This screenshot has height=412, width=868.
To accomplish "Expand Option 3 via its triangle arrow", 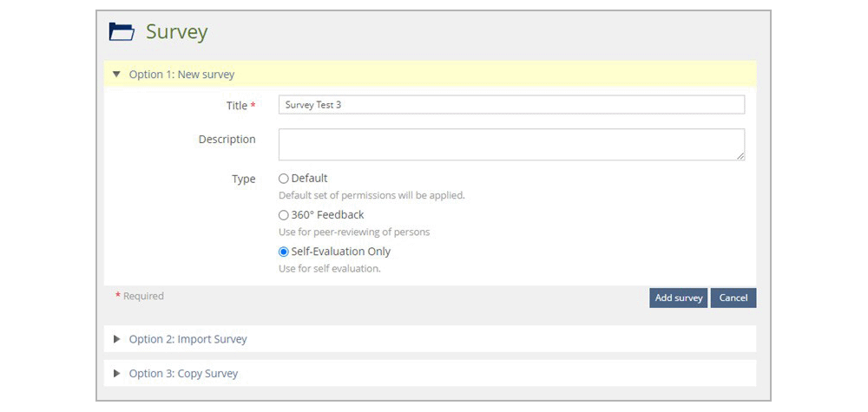I will (117, 373).
